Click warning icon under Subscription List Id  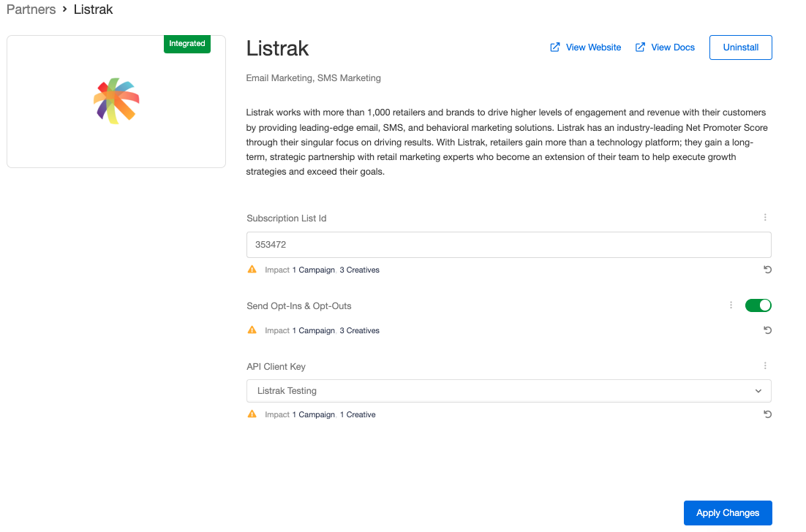252,269
